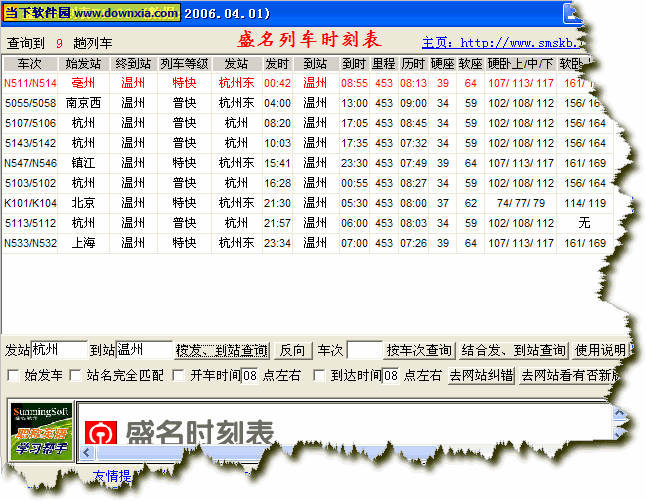The width and height of the screenshot is (646, 501).
Task: Enable the 站名完全匹配 checkbox
Action: click(75, 375)
